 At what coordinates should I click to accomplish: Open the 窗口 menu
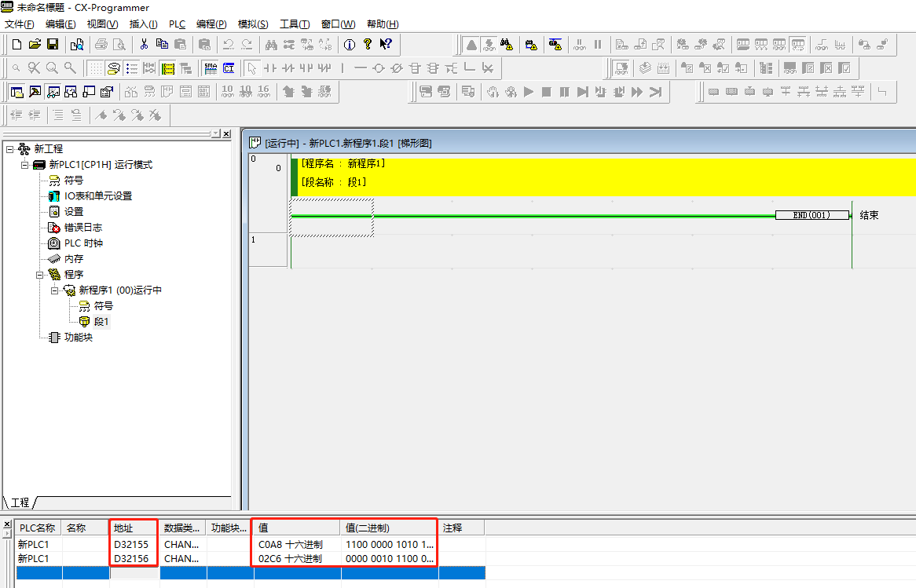point(339,24)
